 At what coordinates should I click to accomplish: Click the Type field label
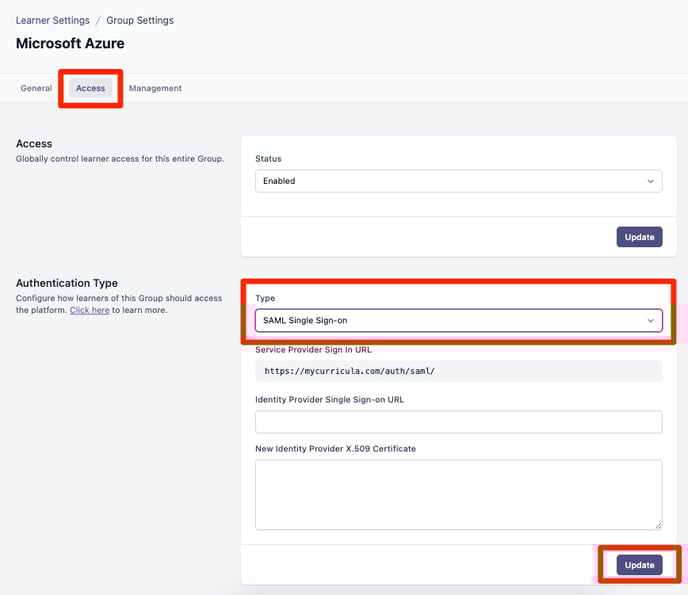click(265, 298)
